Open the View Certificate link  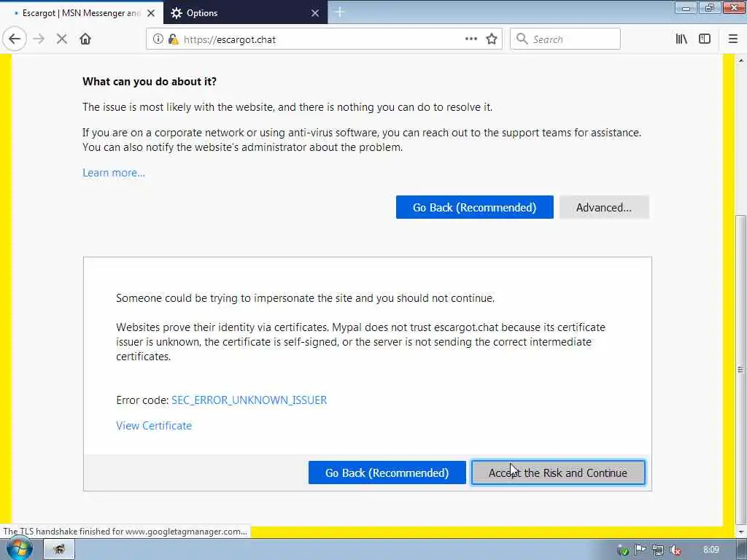click(154, 426)
